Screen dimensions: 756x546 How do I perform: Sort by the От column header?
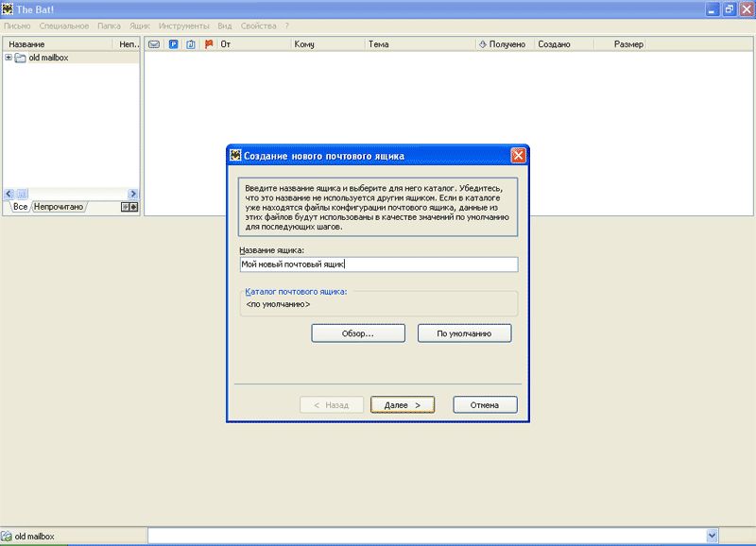(x=254, y=44)
